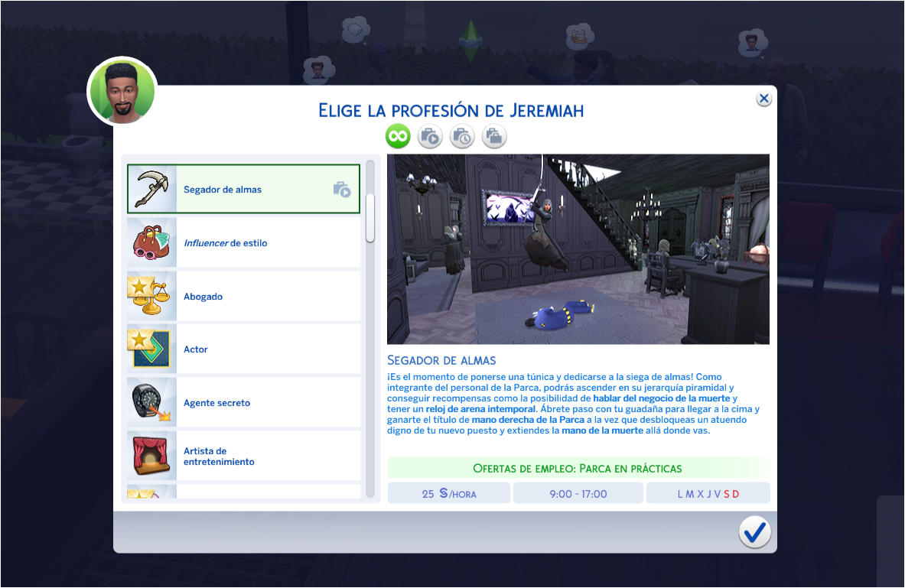Click the golden scales icon for Abogado
This screenshot has height=588, width=905.
[151, 296]
